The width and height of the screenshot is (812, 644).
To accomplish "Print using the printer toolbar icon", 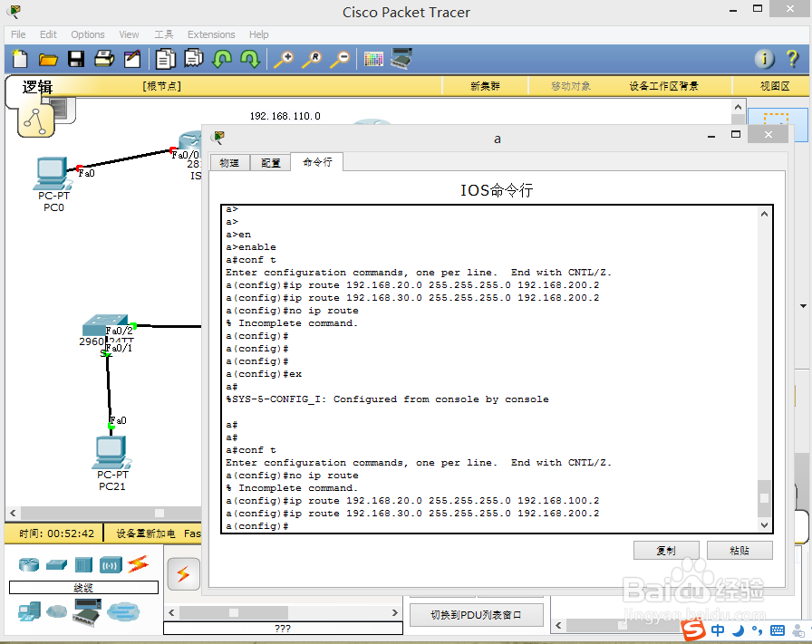I will (x=104, y=59).
